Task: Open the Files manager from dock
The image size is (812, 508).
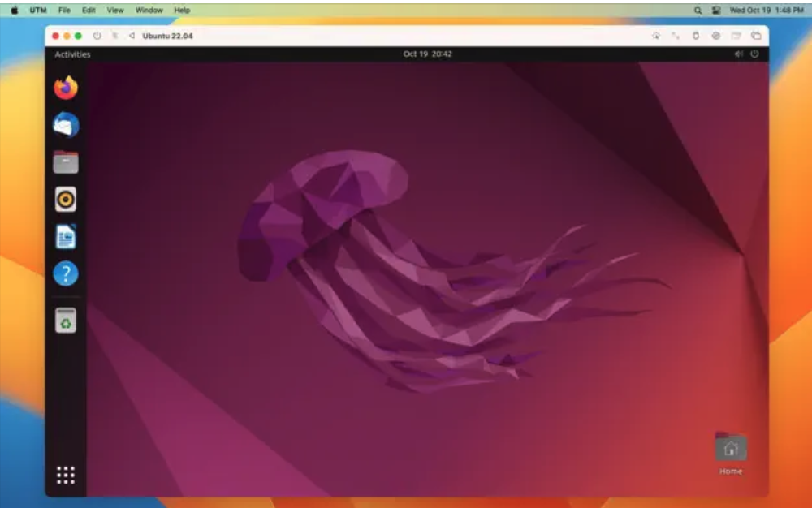Action: (66, 162)
